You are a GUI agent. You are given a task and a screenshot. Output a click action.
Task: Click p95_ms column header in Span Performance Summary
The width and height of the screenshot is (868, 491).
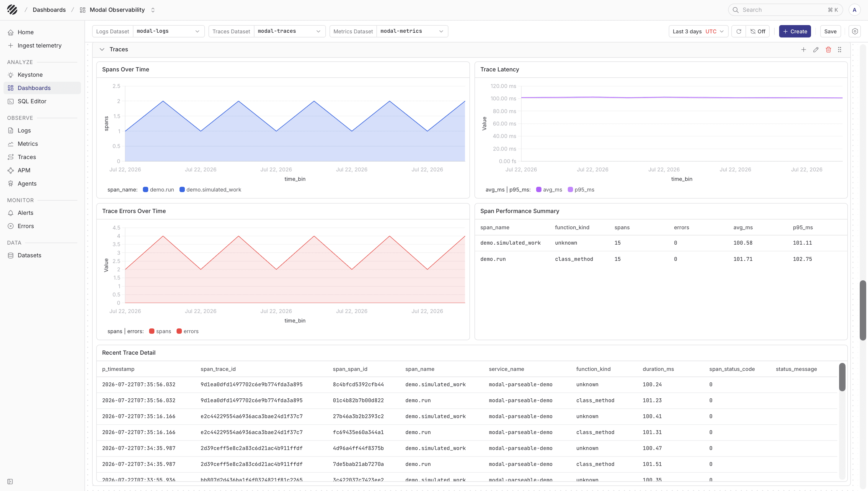point(802,227)
